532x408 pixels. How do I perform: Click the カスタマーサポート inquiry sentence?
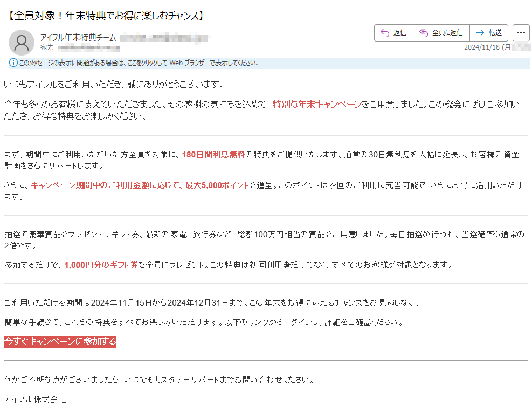(160, 379)
